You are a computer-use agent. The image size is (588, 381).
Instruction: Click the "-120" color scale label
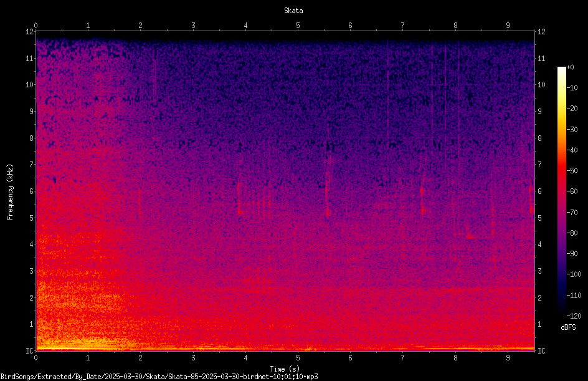(574, 316)
